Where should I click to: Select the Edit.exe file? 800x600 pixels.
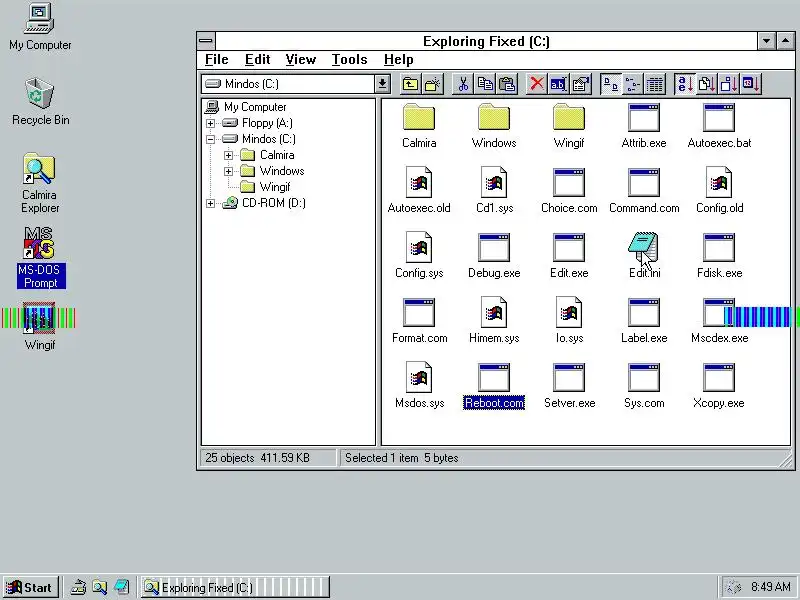pos(569,256)
